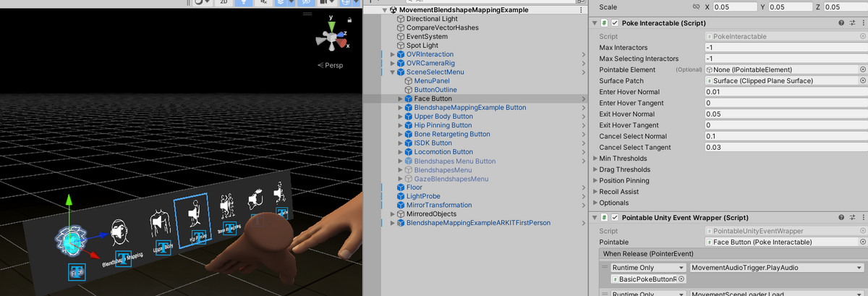Expand Blendshapes Menu Button arrow
The image size is (868, 296).
[400, 161]
